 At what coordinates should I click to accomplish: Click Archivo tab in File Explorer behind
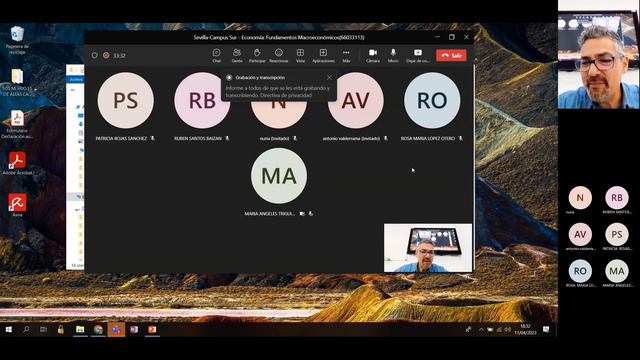pyautogui.click(x=76, y=79)
